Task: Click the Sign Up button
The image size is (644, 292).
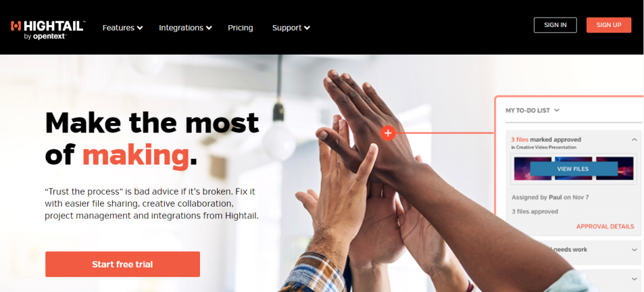Action: [x=609, y=25]
